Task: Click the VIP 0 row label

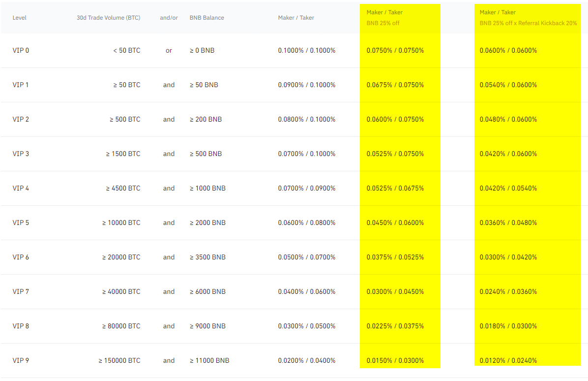Action: 21,50
